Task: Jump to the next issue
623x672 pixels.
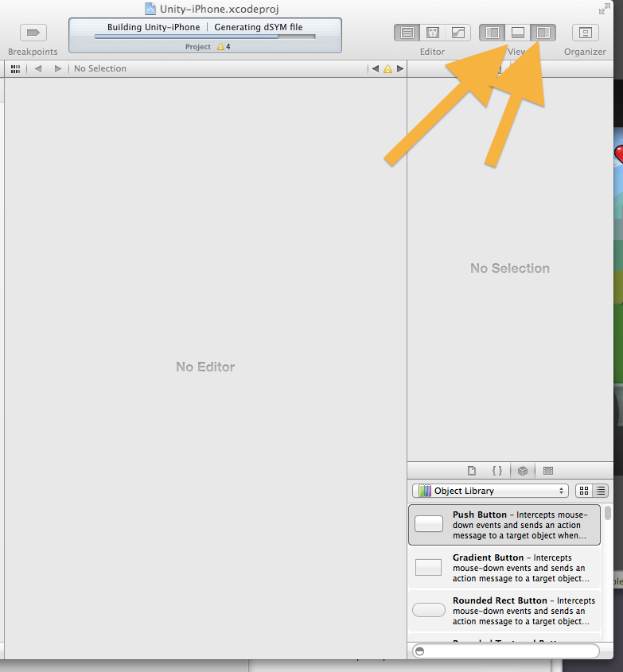Action: click(x=400, y=68)
